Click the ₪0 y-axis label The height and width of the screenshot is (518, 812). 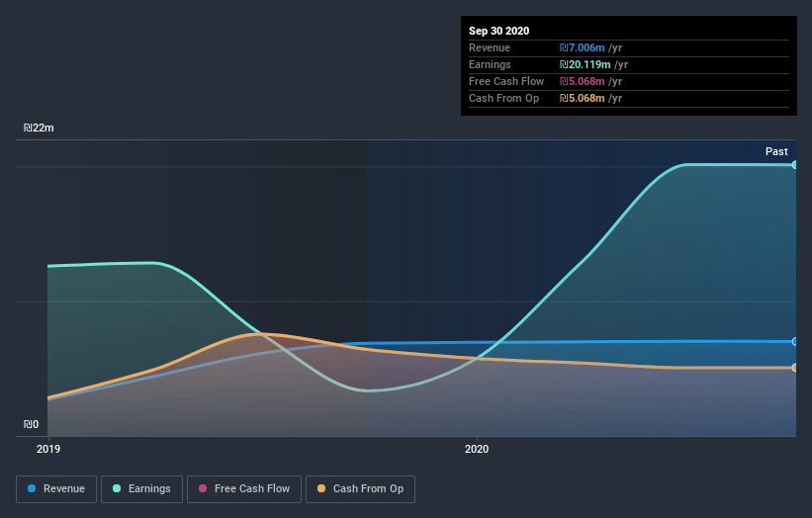pyautogui.click(x=31, y=424)
